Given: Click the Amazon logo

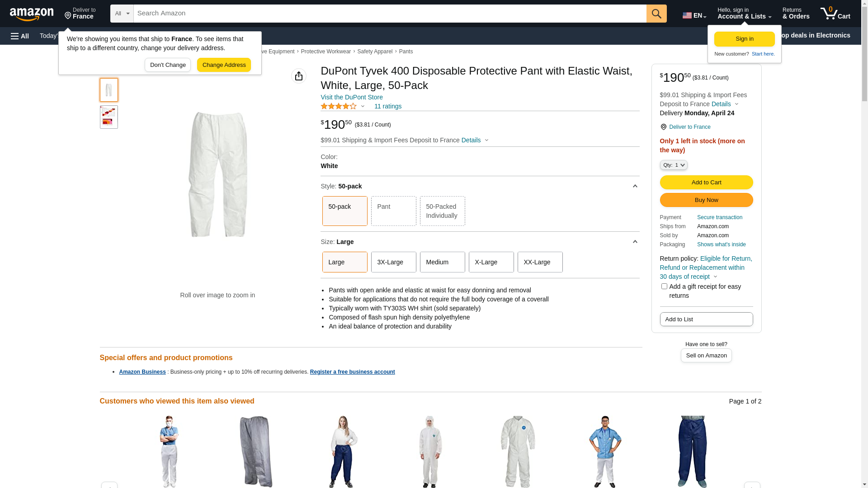Looking at the screenshot, I should (32, 14).
